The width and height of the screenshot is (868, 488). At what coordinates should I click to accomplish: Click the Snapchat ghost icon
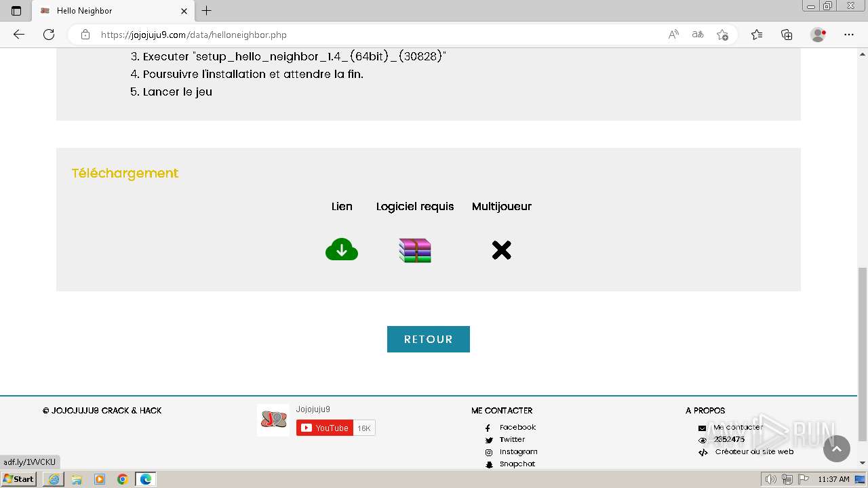488,464
